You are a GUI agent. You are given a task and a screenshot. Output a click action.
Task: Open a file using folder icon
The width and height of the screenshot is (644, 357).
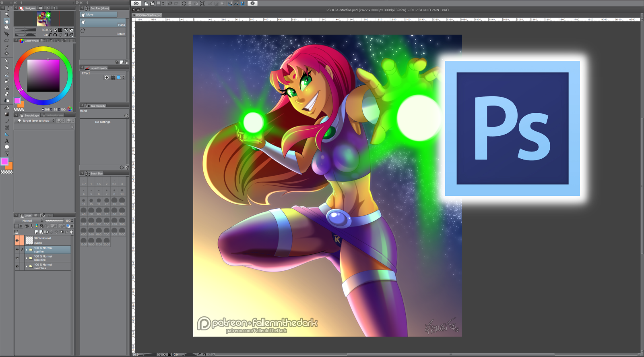point(153,3)
